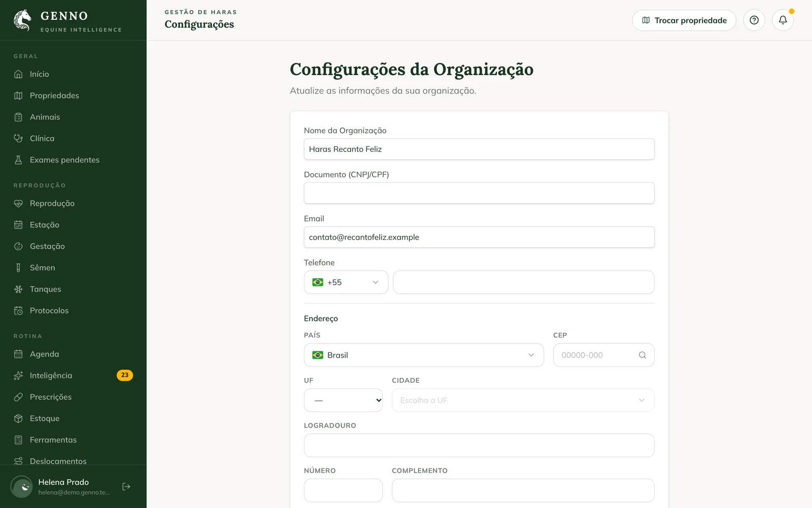Click the Gestação icon in sidebar
The width and height of the screenshot is (812, 508).
pos(18,246)
